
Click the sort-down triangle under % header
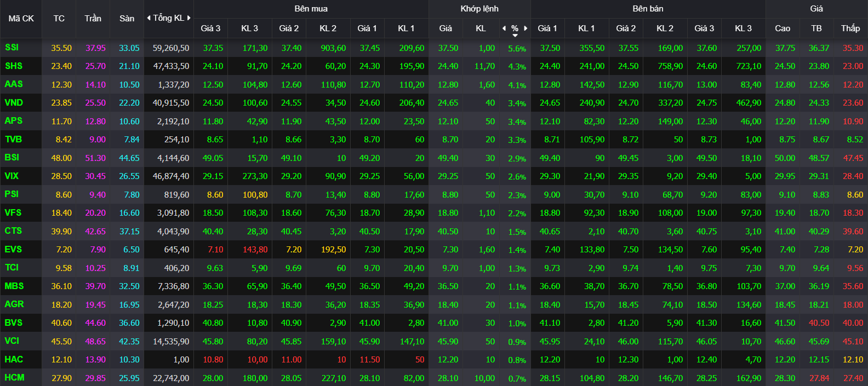515,36
